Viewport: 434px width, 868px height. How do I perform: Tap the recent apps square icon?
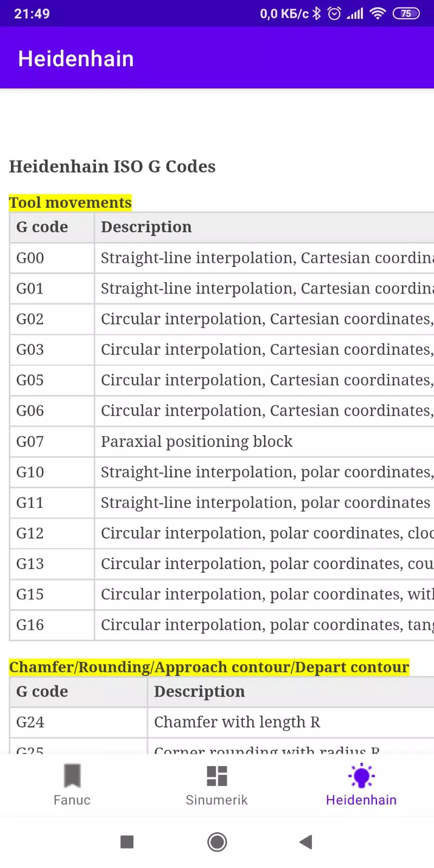tap(127, 842)
